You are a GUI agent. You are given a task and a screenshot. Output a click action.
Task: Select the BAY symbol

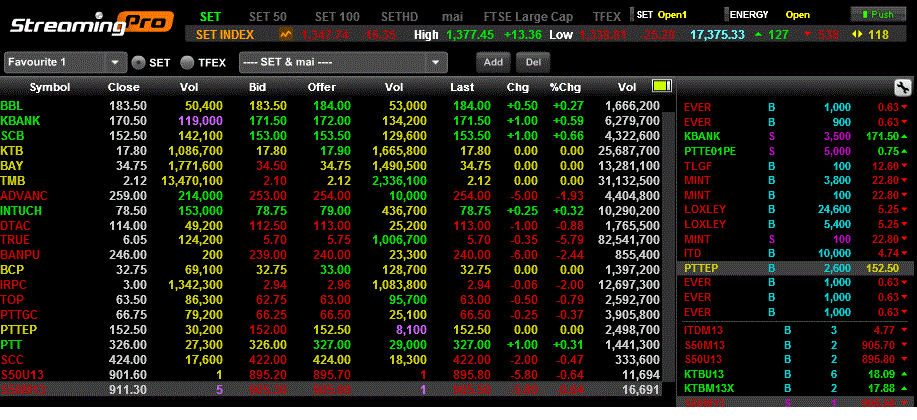tap(11, 166)
